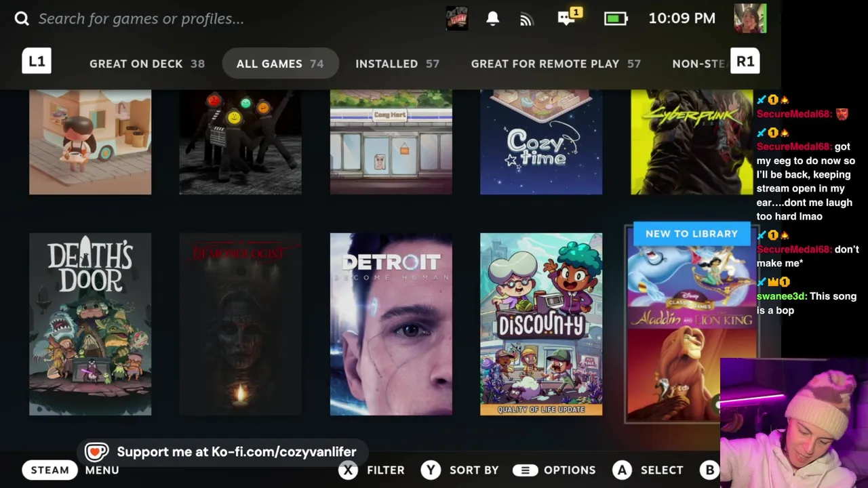Viewport: 868px width, 488px height.
Task: Click the MENU label beside STEAM
Action: [x=102, y=470]
